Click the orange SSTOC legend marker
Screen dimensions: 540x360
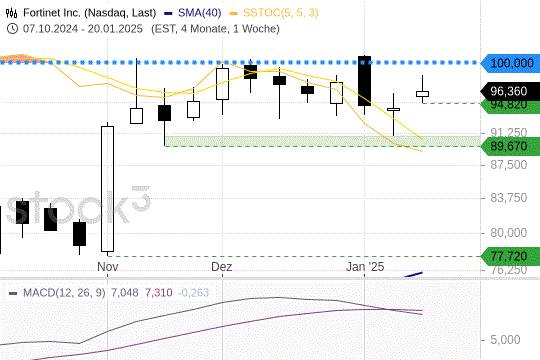tap(233, 13)
